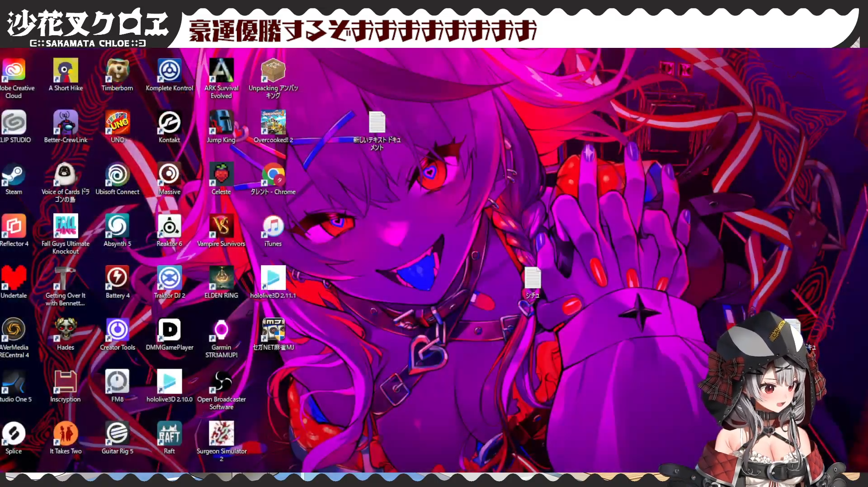Open the Adobe Creative Cloud desktop icon

click(x=14, y=70)
